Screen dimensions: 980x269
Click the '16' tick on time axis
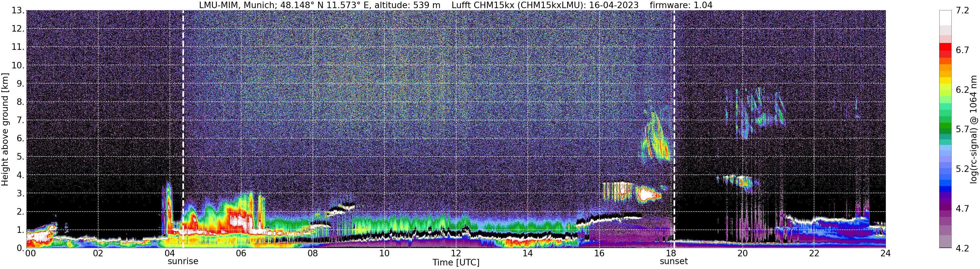click(x=599, y=253)
